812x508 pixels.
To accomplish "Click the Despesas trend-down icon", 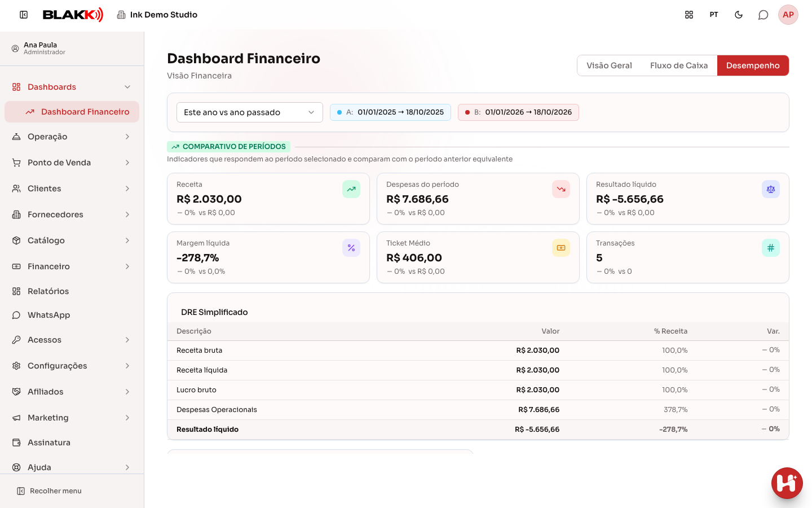I will point(561,189).
